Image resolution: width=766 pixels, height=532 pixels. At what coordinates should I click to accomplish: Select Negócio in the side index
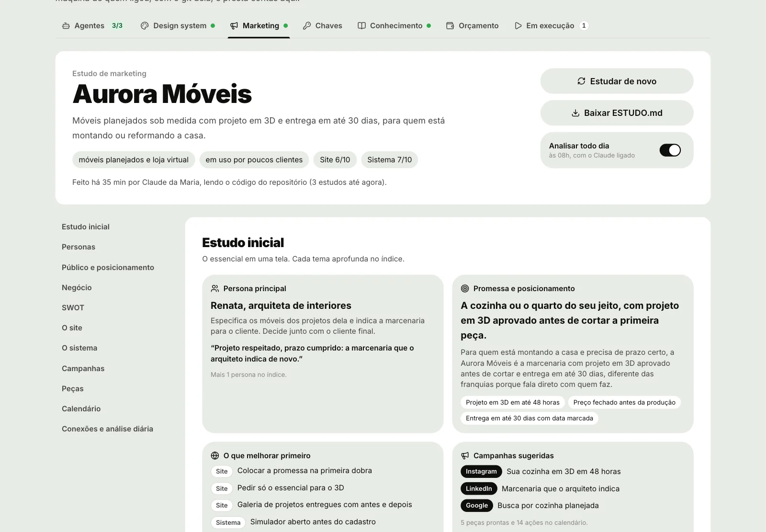77,287
